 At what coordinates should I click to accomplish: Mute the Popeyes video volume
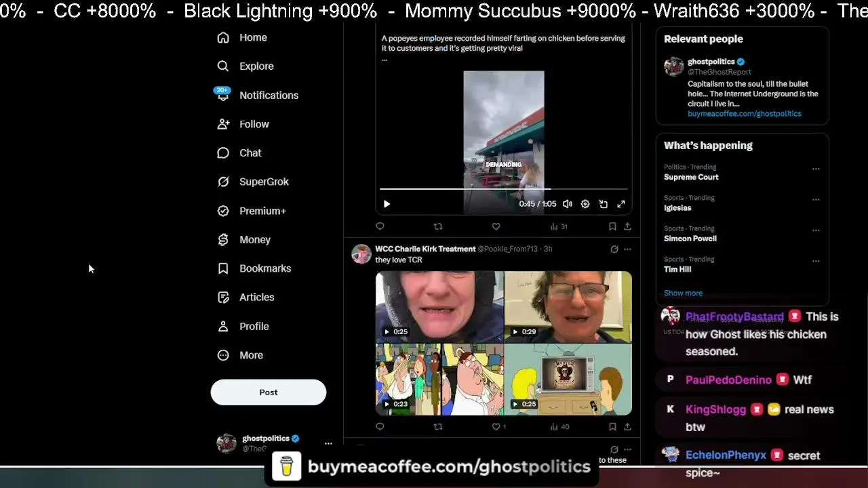click(568, 204)
